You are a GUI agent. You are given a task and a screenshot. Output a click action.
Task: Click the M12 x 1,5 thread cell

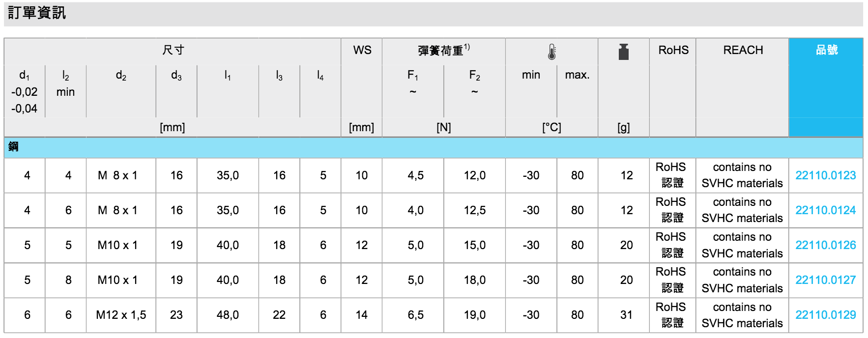coord(121,315)
